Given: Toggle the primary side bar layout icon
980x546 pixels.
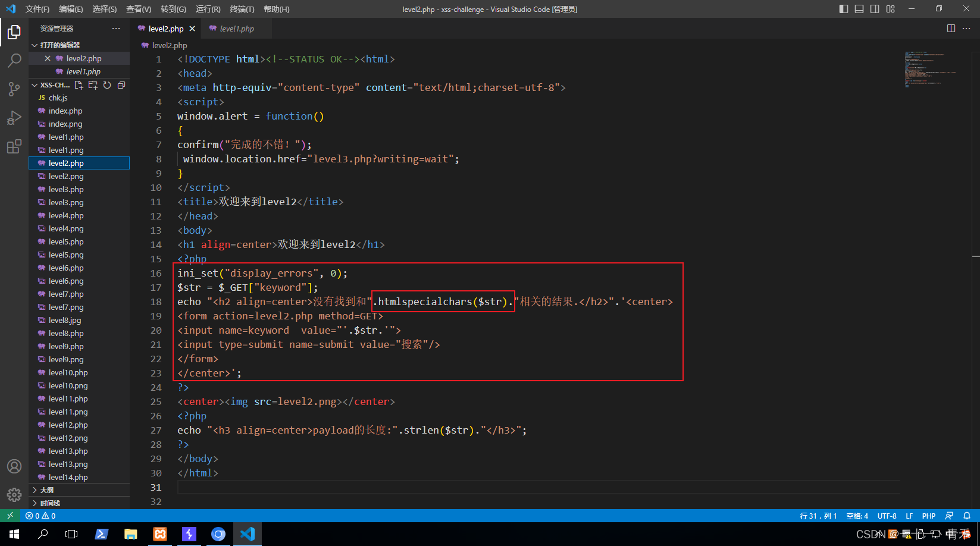Looking at the screenshot, I should (x=844, y=9).
